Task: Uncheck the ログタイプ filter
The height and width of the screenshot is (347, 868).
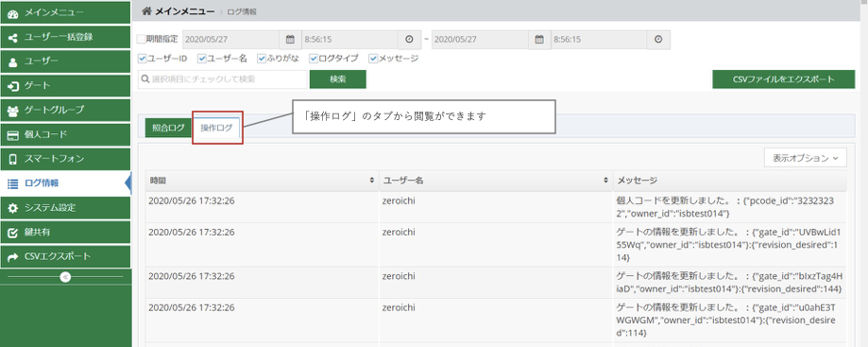Action: pos(314,58)
